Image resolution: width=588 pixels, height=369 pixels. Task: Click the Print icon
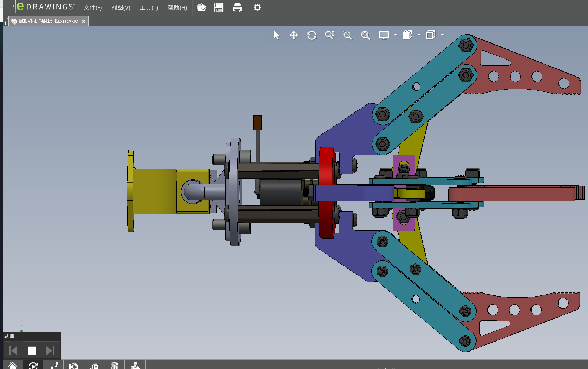(237, 7)
